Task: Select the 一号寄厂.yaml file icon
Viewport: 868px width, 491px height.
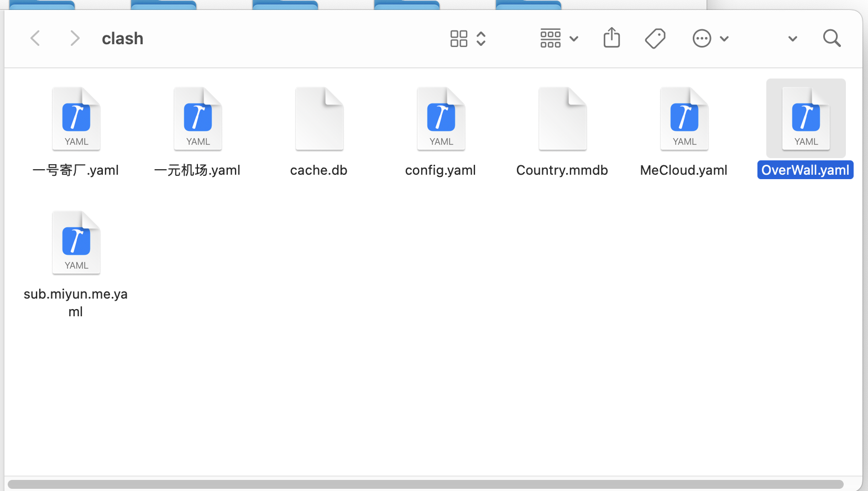Action: [76, 119]
